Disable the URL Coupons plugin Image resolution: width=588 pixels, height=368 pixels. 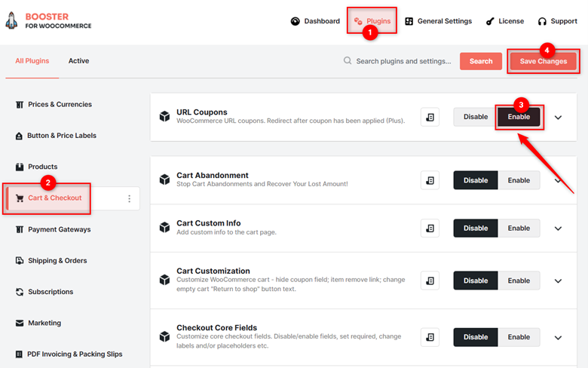[476, 117]
